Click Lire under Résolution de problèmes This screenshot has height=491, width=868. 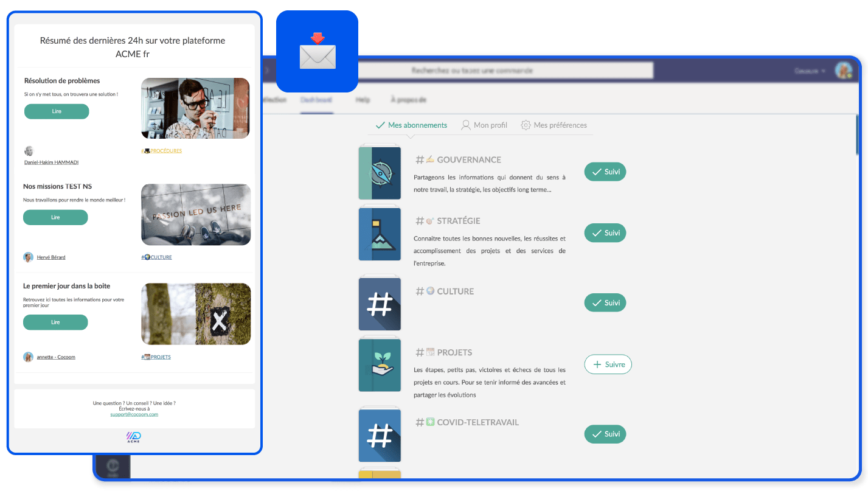[57, 111]
